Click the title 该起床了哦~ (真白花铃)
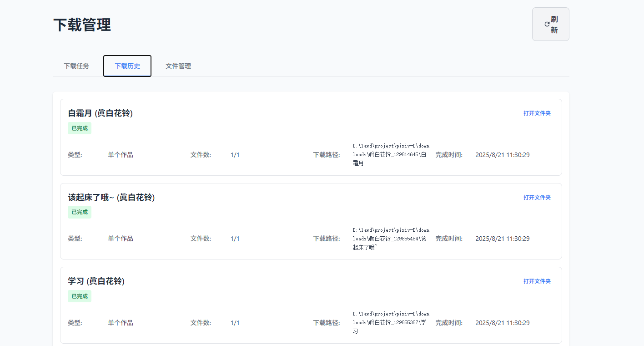 [x=111, y=198]
